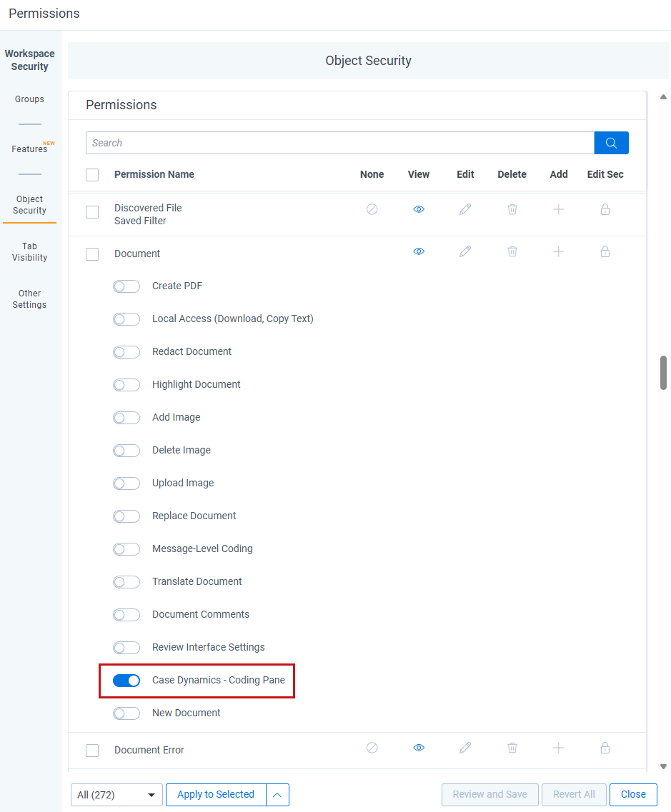
Task: Click the Revert All button
Action: [574, 795]
